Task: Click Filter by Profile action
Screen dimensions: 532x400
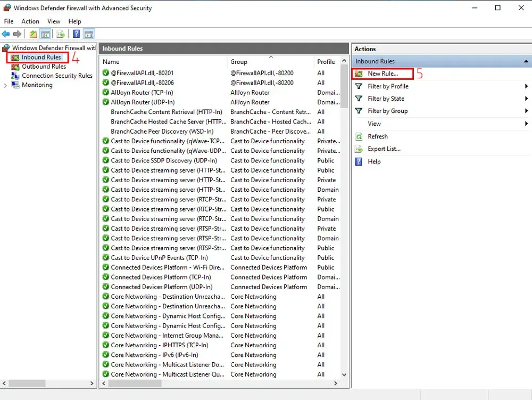Action: click(x=388, y=86)
